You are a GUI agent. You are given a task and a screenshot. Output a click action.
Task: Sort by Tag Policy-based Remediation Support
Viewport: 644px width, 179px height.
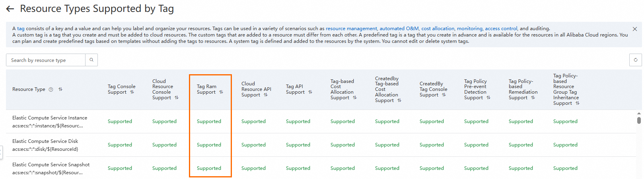[533, 98]
